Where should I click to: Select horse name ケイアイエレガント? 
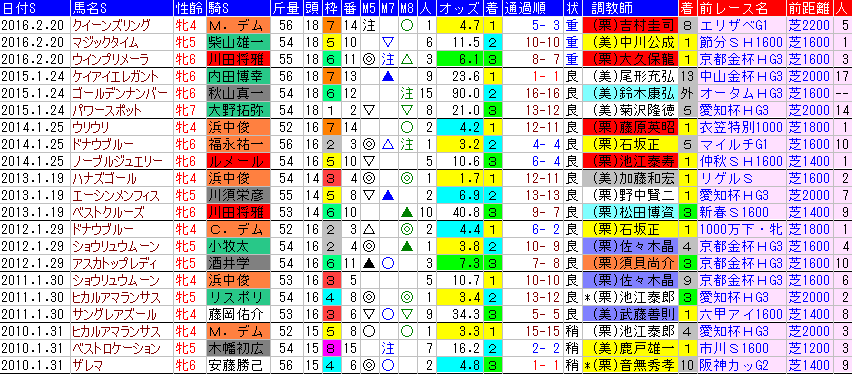(x=115, y=76)
